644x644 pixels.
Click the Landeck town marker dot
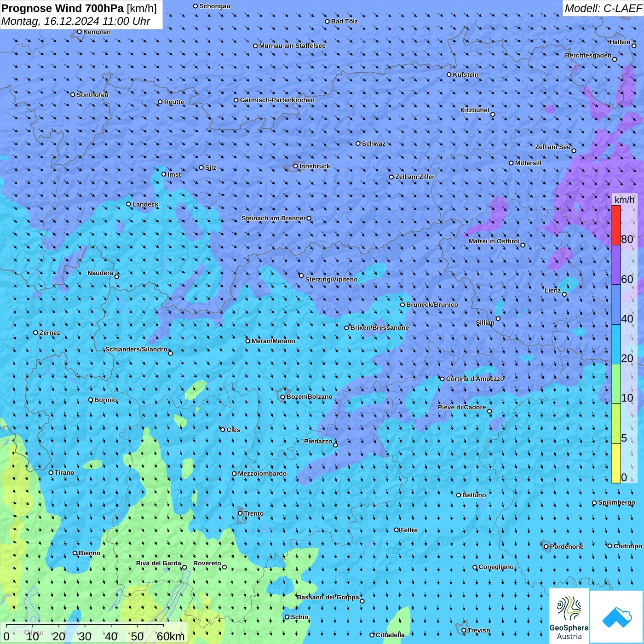click(129, 204)
